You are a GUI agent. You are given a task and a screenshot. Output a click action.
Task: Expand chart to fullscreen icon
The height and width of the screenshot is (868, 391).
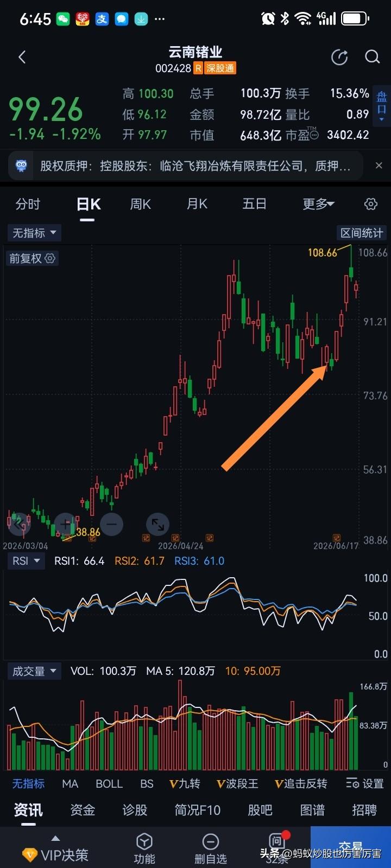[x=158, y=524]
